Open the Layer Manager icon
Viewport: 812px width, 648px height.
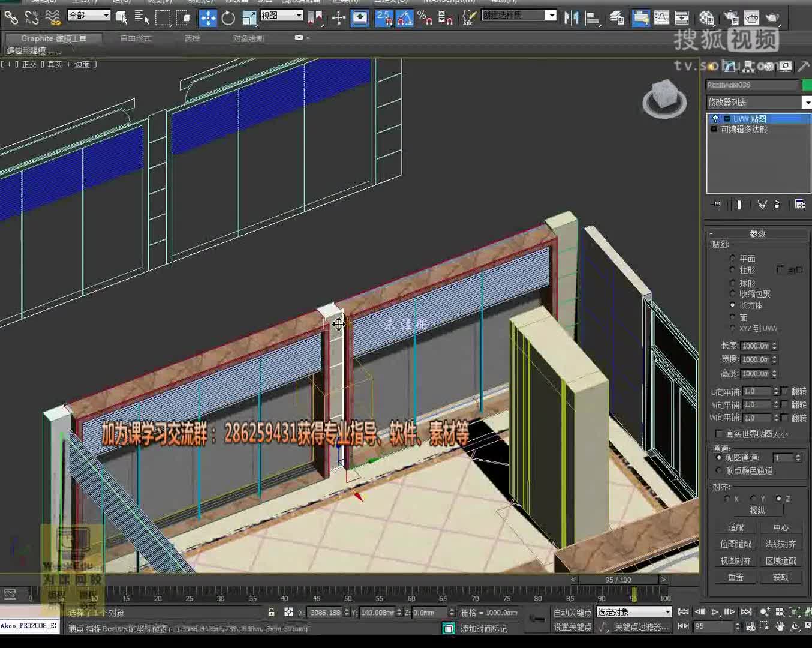click(616, 17)
